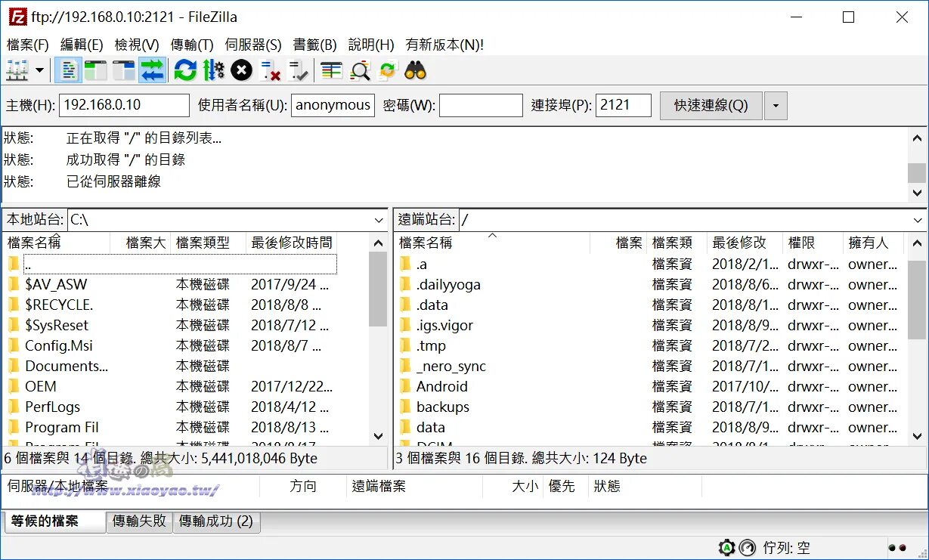Screen dimensions: 929x560
Task: Click the 快速連線(Q) button
Action: point(711,105)
